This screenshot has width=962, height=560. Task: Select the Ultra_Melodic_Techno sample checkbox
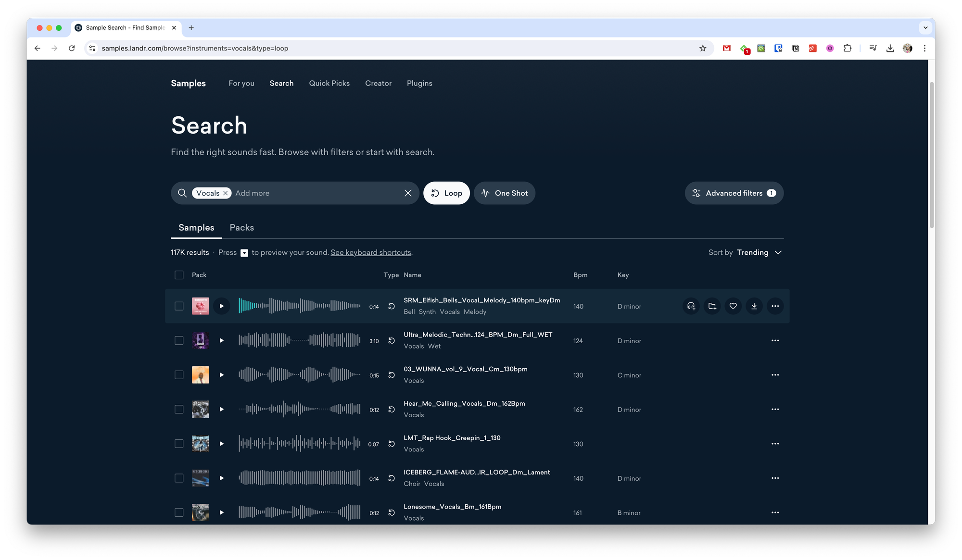(179, 341)
